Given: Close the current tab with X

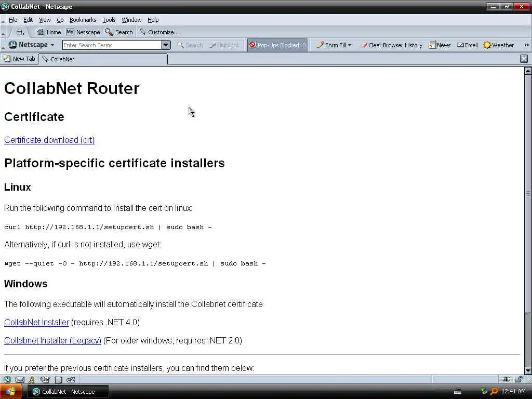Looking at the screenshot, I should (524, 59).
